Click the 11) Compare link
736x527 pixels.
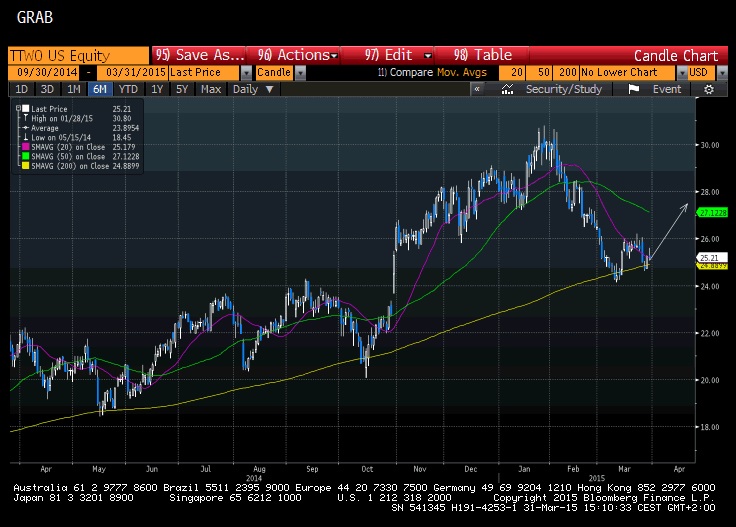point(405,72)
